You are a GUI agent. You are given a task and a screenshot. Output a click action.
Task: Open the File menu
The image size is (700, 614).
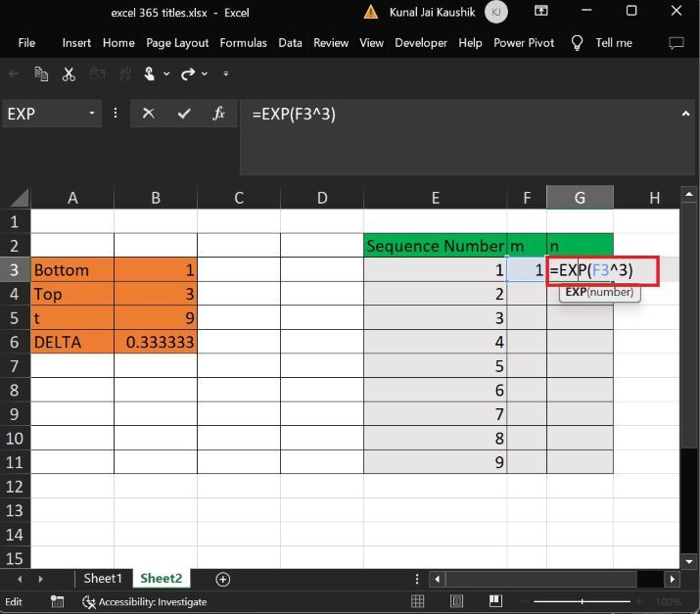pyautogui.click(x=26, y=43)
